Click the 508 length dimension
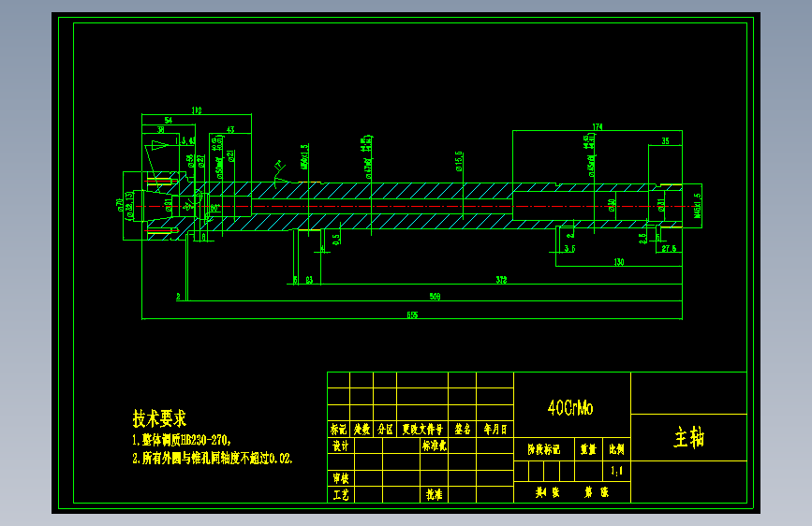812x526 pixels. tap(435, 296)
